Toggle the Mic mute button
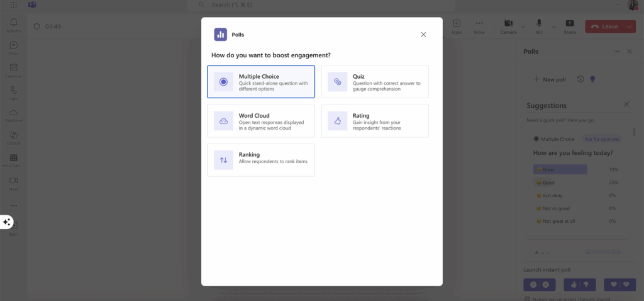This screenshot has height=301, width=644. click(x=539, y=26)
